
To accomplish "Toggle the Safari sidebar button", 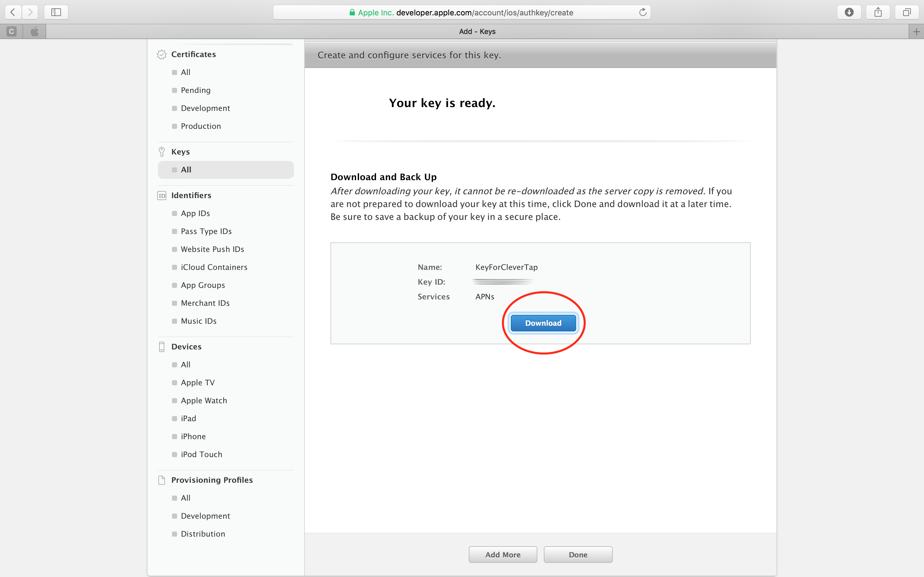I will 56,12.
